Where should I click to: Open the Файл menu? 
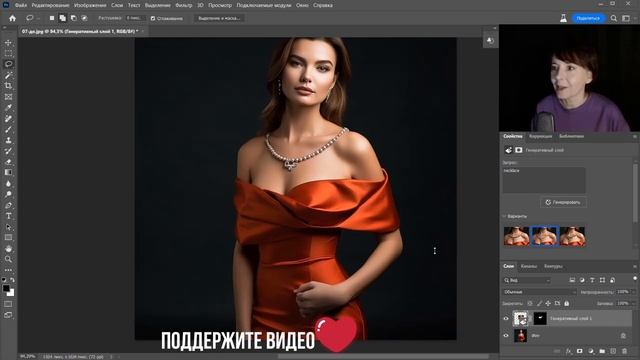tap(20, 5)
